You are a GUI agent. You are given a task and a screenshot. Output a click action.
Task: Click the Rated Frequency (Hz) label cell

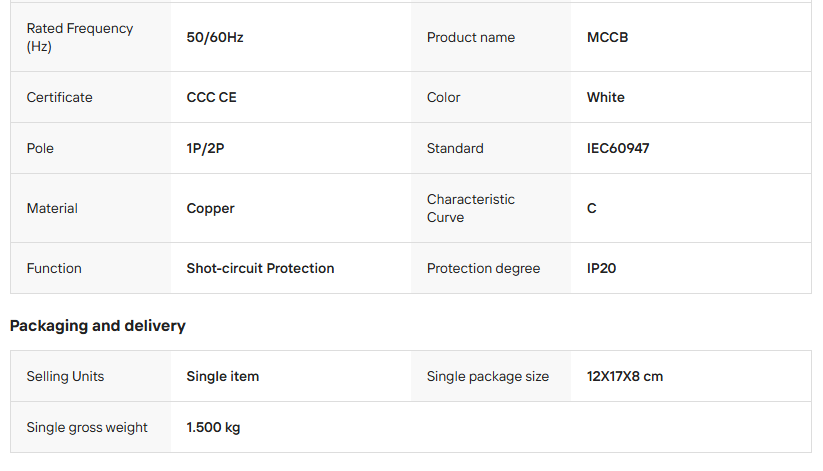[x=79, y=37]
